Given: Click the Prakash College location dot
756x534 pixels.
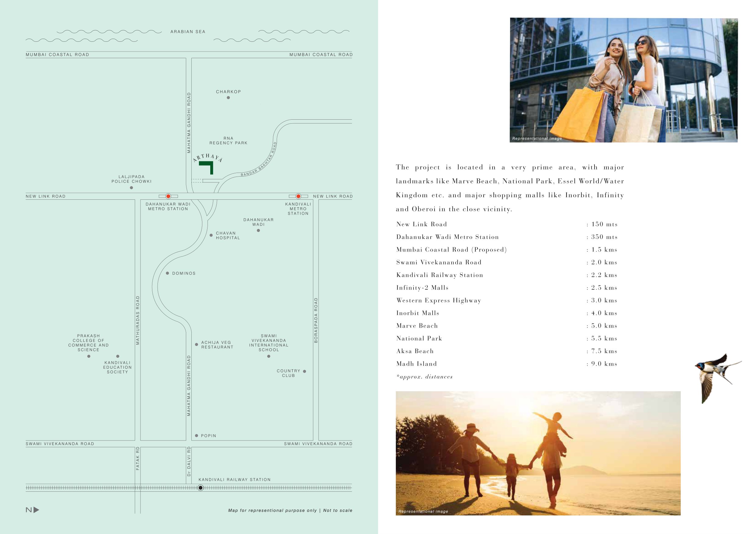Looking at the screenshot, I should [x=89, y=356].
